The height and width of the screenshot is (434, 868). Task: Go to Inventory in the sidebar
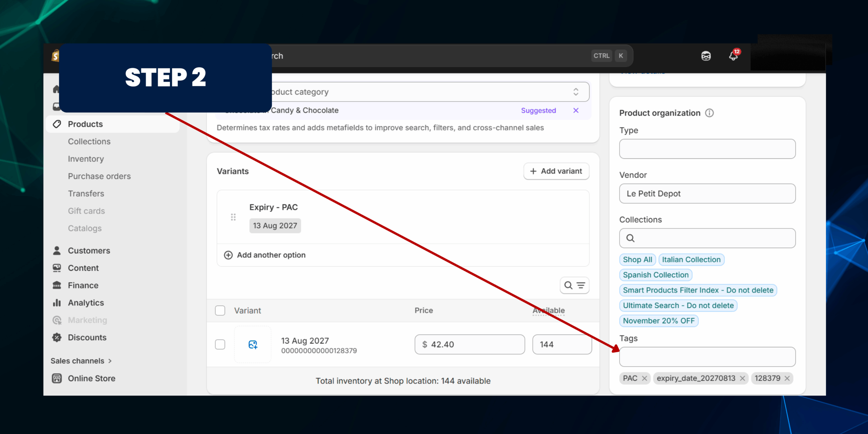pyautogui.click(x=86, y=159)
